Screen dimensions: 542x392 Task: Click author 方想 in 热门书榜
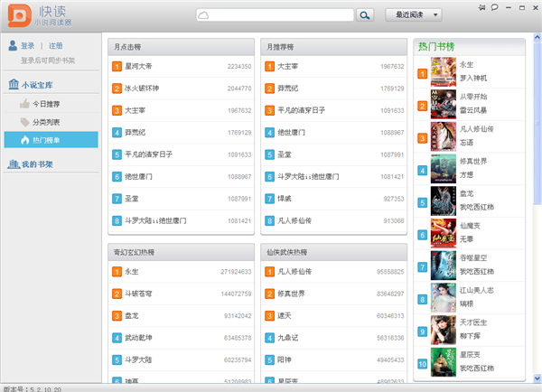click(466, 175)
